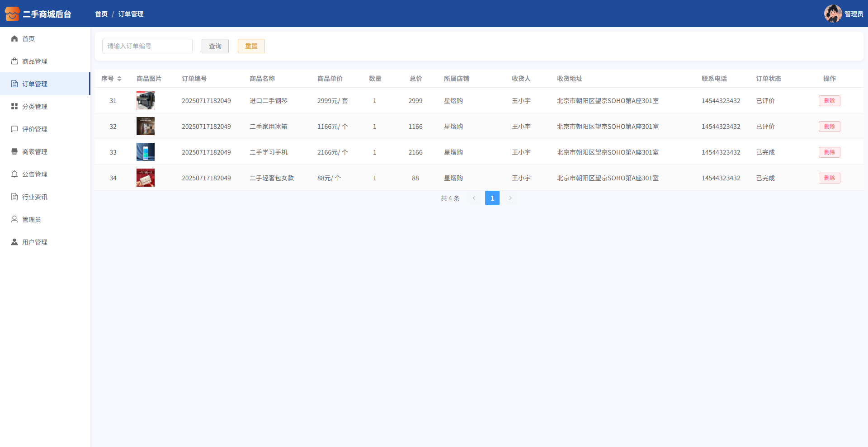
Task: Click the mall logo in header
Action: (12, 14)
